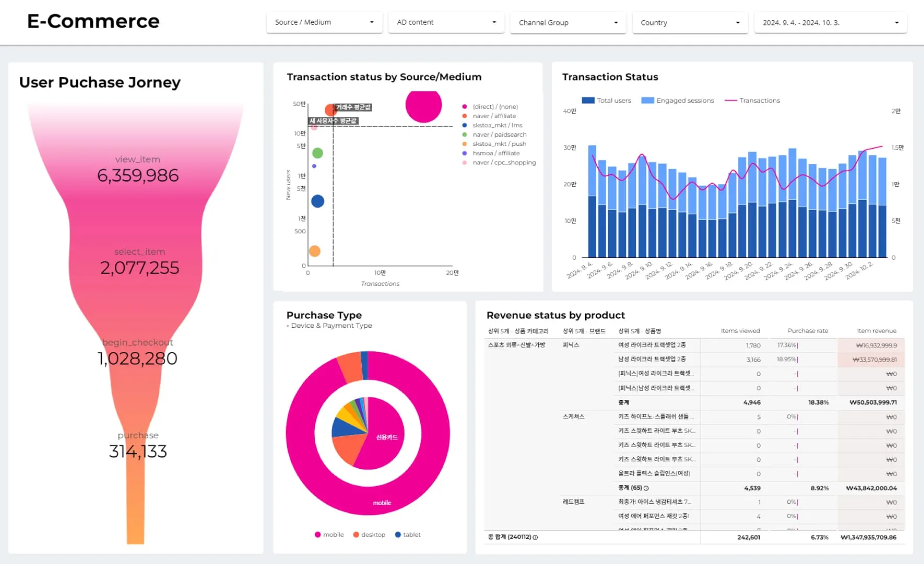Open the Source / Medium filter dropdown
The image size is (924, 564).
click(x=324, y=22)
